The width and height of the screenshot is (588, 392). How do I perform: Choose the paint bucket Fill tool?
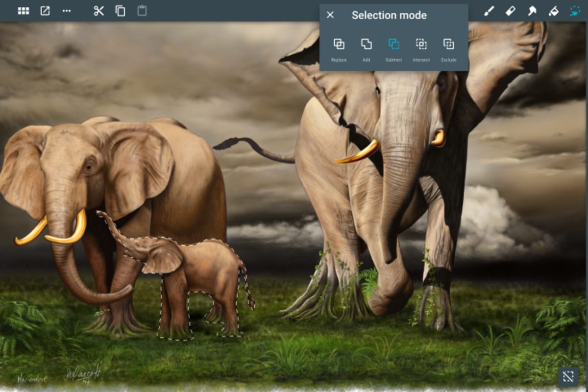553,11
